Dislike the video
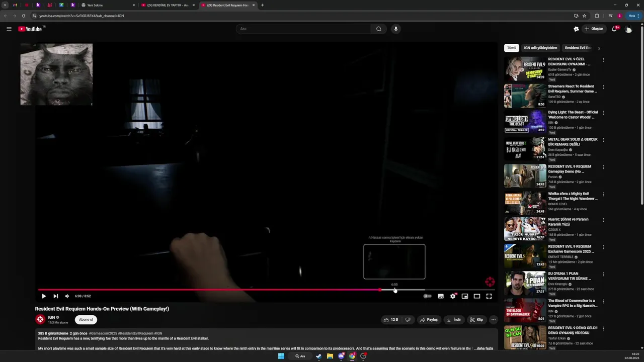 pyautogui.click(x=408, y=320)
